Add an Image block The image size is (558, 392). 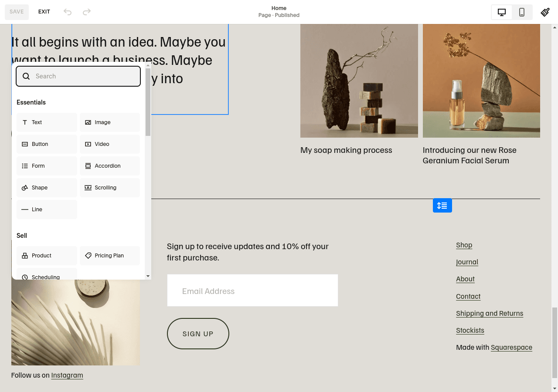click(109, 122)
